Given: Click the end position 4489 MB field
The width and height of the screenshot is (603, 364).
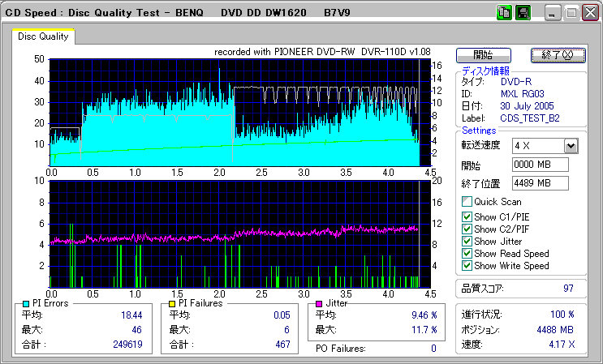Looking at the screenshot, I should pyautogui.click(x=540, y=182).
